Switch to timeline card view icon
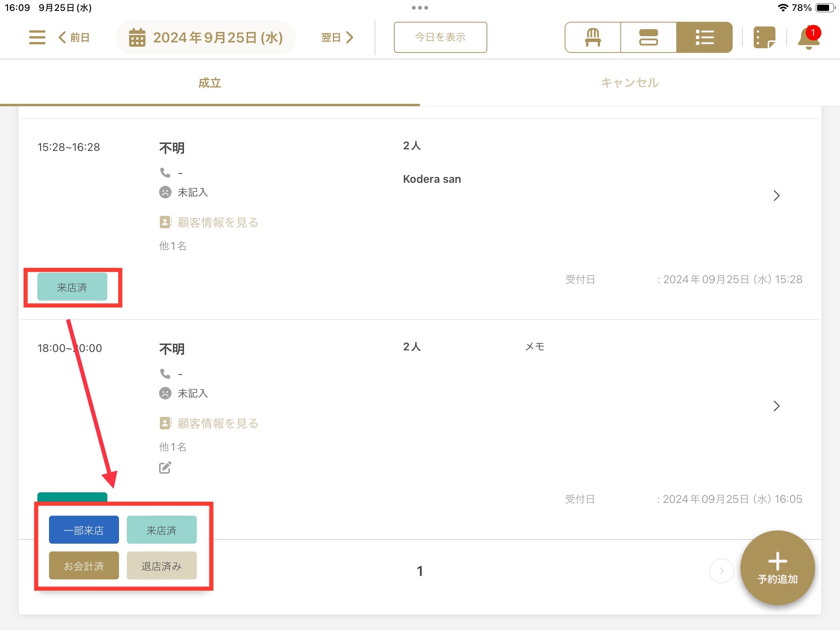Viewport: 840px width, 630px height. click(648, 37)
